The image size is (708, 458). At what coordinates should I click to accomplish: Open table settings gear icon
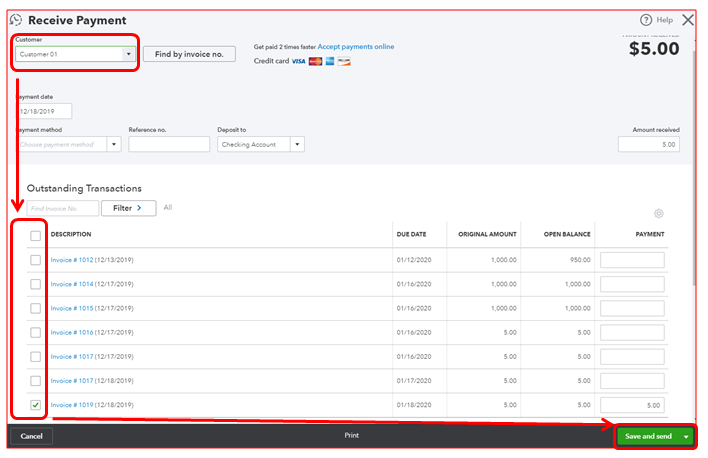659,213
